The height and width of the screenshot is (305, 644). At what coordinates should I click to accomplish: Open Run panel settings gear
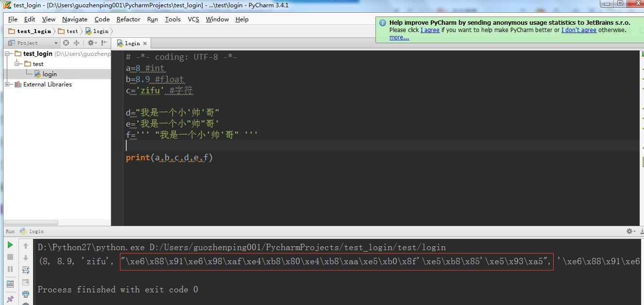click(629, 231)
